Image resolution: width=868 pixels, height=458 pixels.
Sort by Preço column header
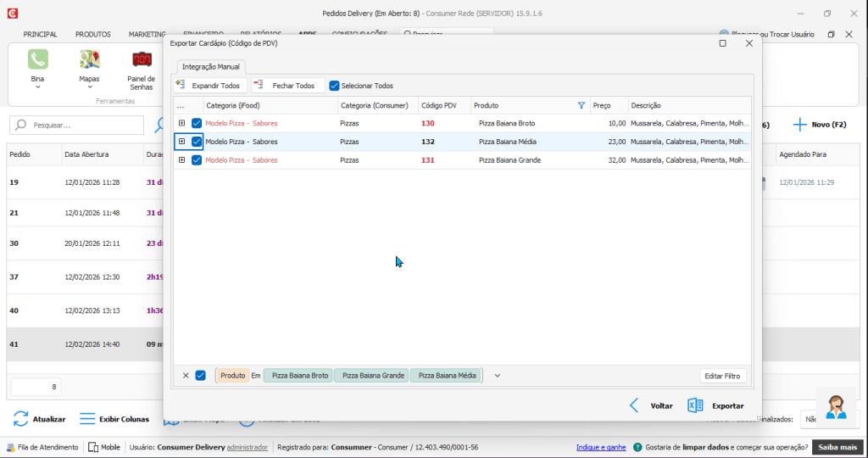coord(609,105)
